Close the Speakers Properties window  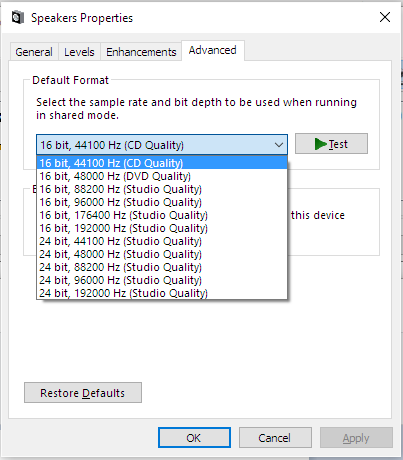(385, 17)
